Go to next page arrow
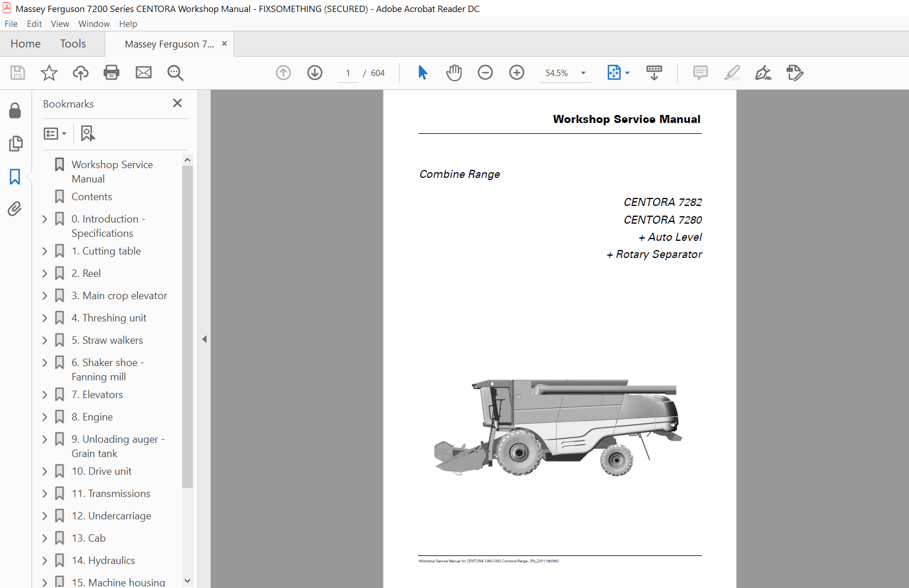The width and height of the screenshot is (909, 588). [315, 73]
